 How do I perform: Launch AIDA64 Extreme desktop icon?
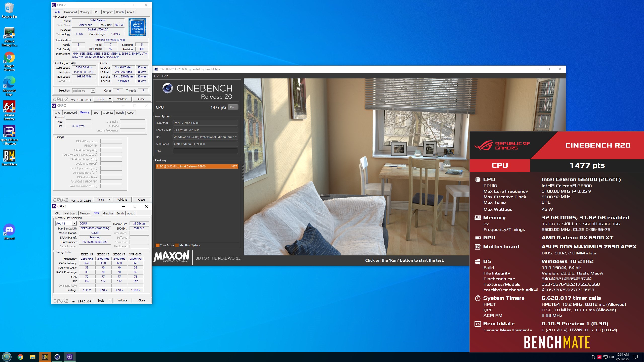(9, 111)
